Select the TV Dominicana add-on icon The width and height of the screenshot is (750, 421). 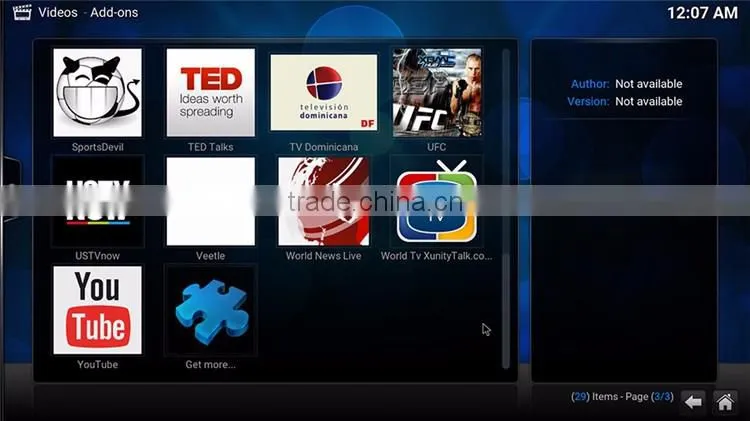(x=324, y=92)
